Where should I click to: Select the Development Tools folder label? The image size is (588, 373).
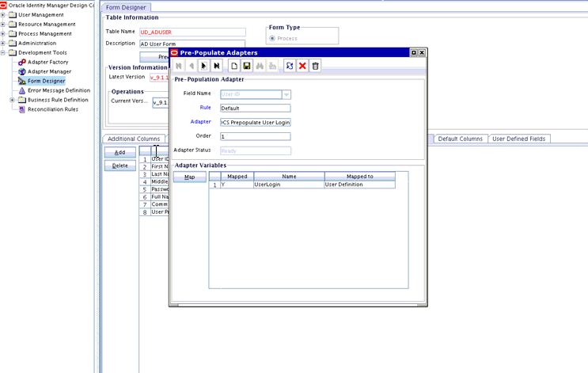click(43, 52)
